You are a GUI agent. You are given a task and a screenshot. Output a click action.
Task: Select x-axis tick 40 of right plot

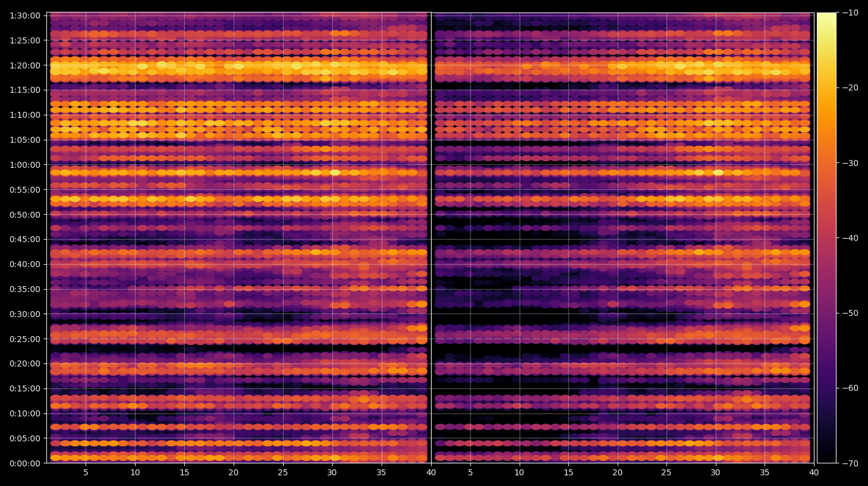[814, 473]
